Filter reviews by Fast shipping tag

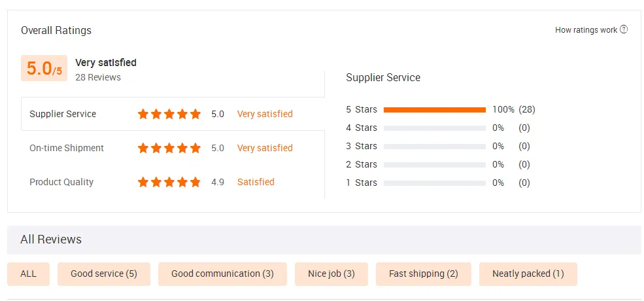[x=424, y=274]
